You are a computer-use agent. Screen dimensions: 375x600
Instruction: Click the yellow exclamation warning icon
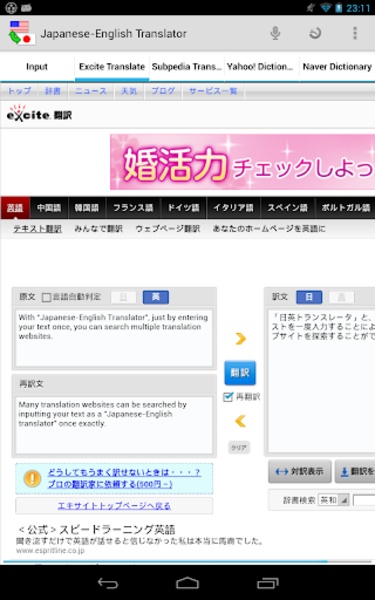[32, 478]
